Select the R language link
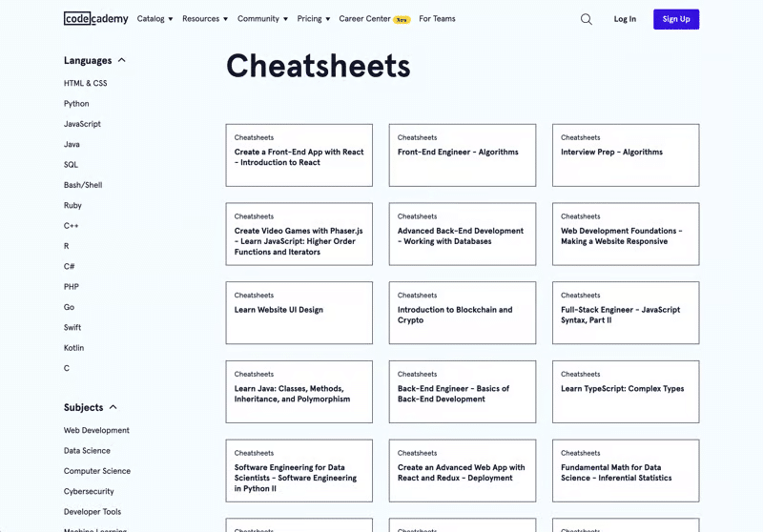Viewport: 763px width, 532px height. point(66,246)
